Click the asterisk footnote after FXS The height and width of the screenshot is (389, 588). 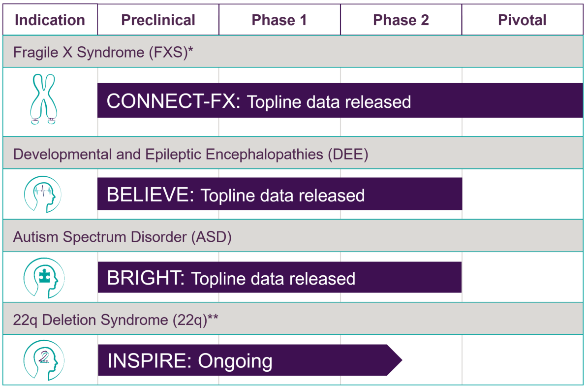point(190,49)
